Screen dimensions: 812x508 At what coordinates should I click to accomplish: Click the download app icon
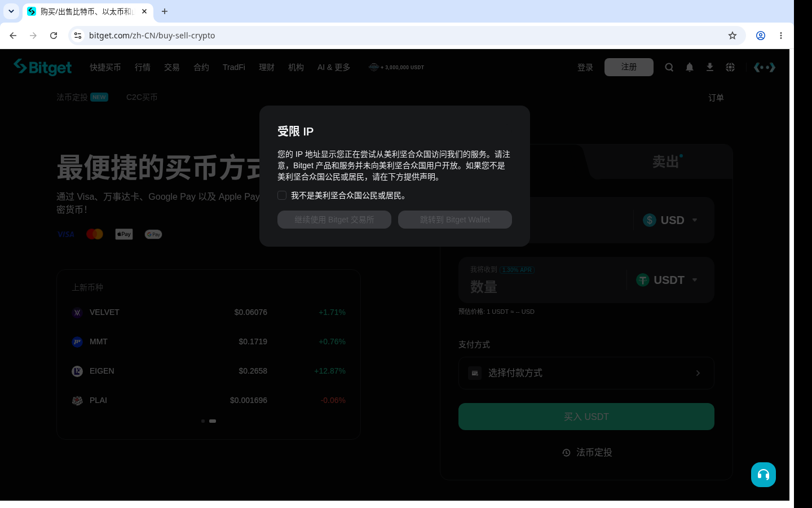[710, 67]
